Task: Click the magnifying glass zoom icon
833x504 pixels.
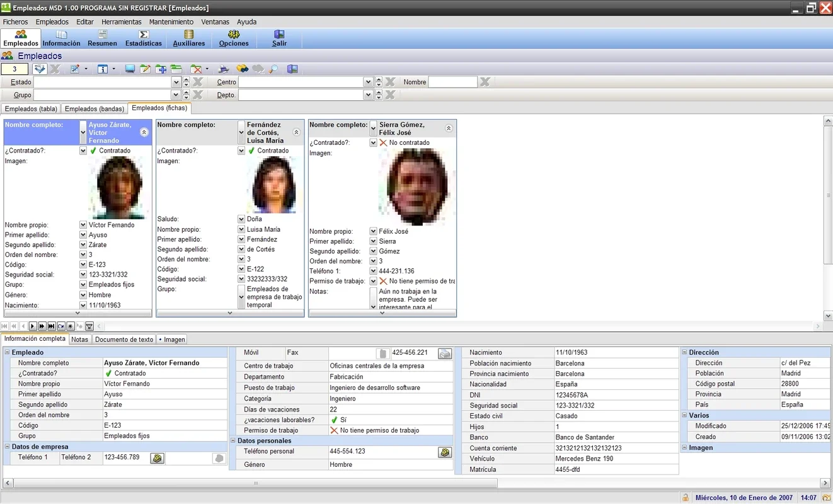Action: pos(273,69)
